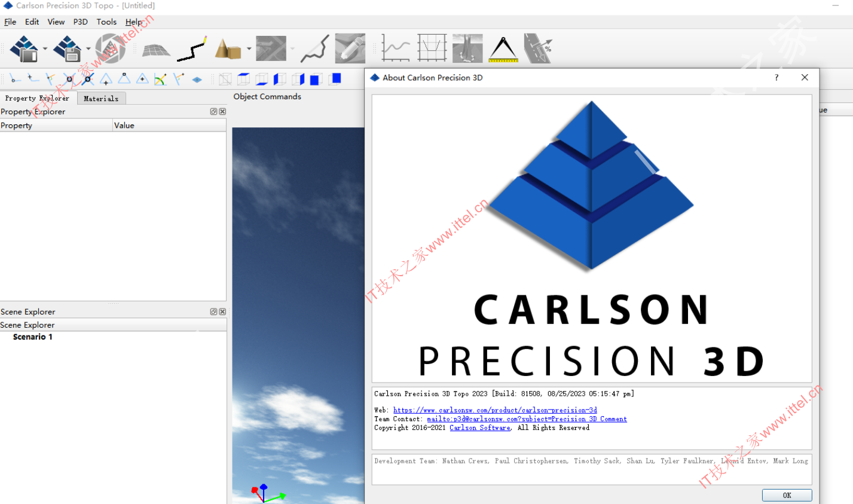Click the mailto p3d@carlsonsw.com link
Screen dimensions: 853x504
tap(527, 419)
